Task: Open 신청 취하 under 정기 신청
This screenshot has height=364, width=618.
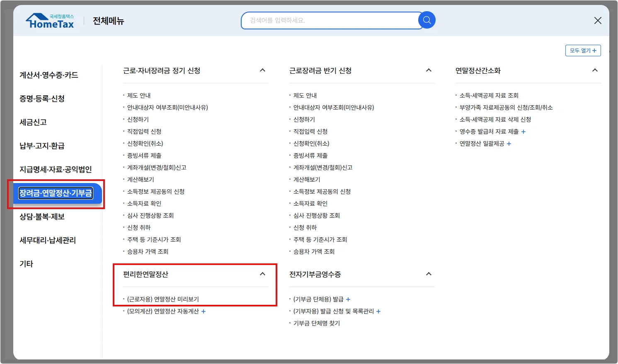Action: click(x=139, y=228)
